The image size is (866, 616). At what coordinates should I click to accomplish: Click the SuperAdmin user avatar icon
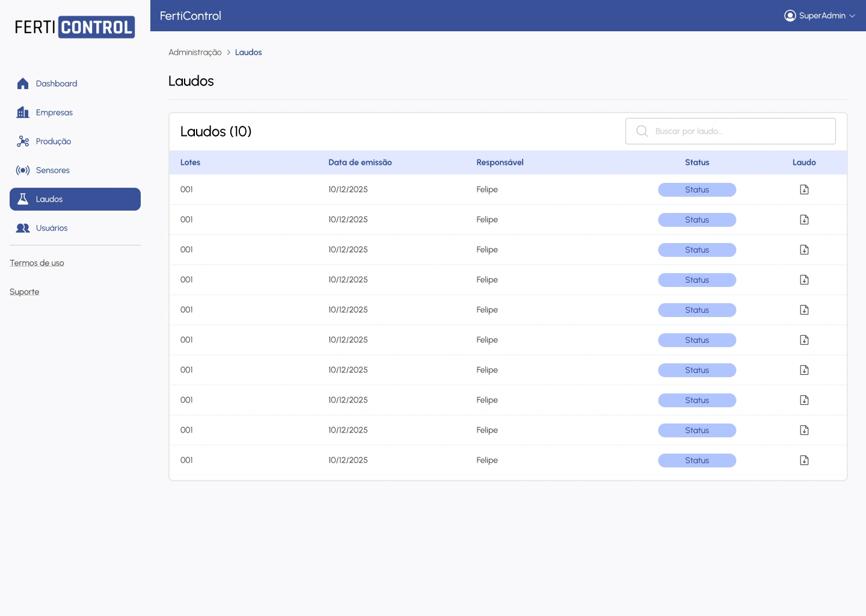tap(790, 16)
